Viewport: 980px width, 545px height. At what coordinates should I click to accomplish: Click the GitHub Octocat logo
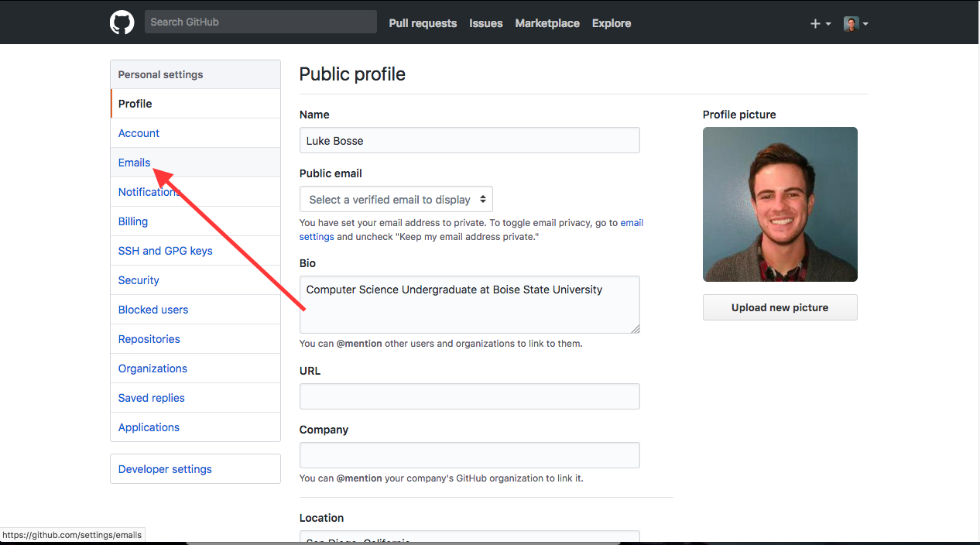[x=122, y=22]
